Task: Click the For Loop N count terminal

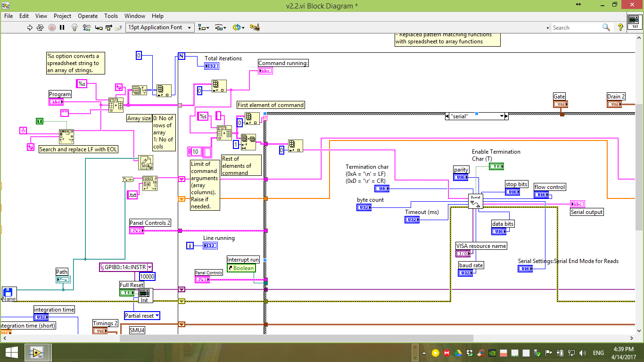Action: pyautogui.click(x=182, y=56)
